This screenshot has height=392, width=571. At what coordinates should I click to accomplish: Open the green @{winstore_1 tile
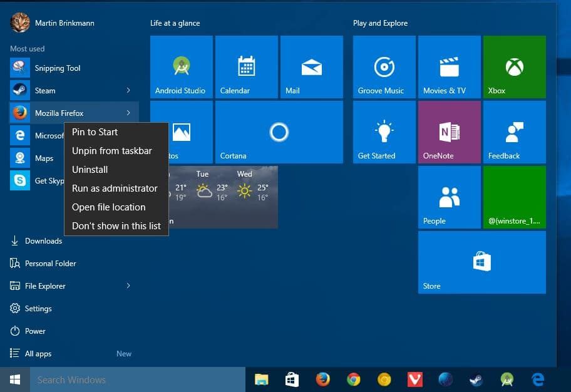(x=515, y=197)
